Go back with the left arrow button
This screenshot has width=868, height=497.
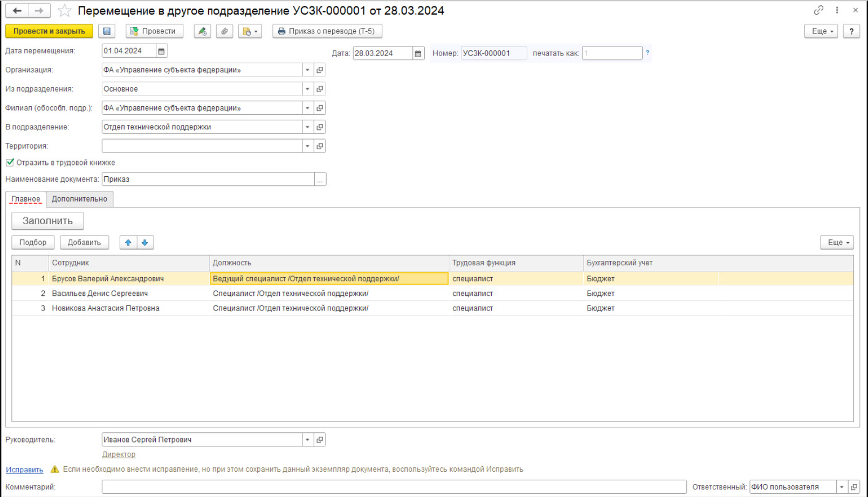pos(17,11)
